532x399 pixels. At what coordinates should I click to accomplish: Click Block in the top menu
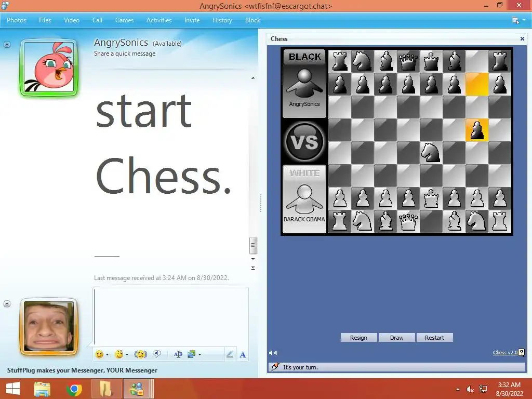coord(253,20)
